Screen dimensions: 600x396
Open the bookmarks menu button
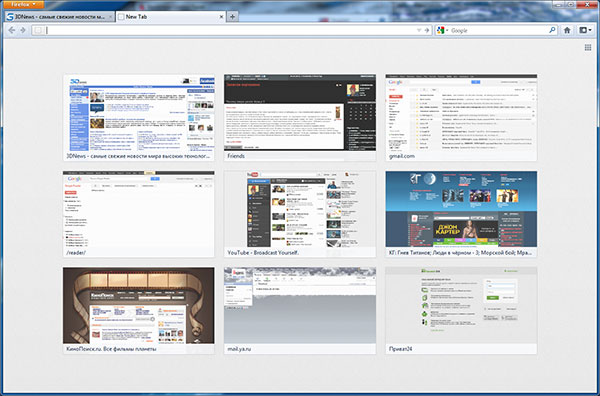click(x=585, y=30)
